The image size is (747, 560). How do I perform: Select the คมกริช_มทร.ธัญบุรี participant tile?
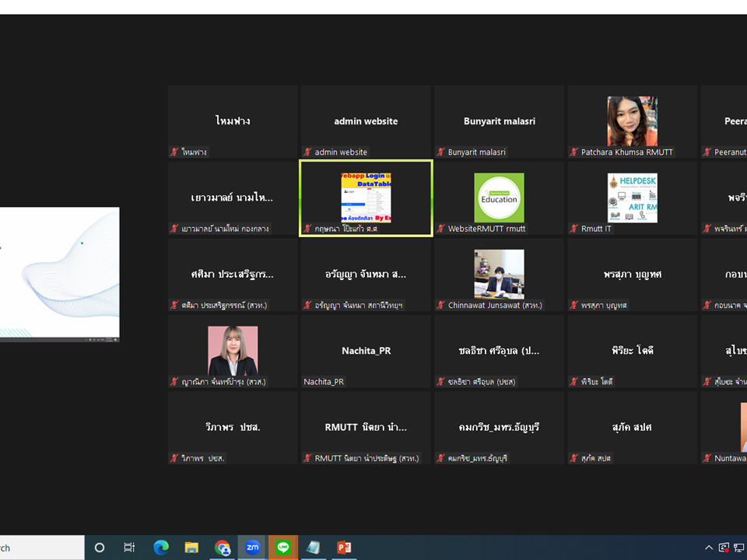pos(500,428)
